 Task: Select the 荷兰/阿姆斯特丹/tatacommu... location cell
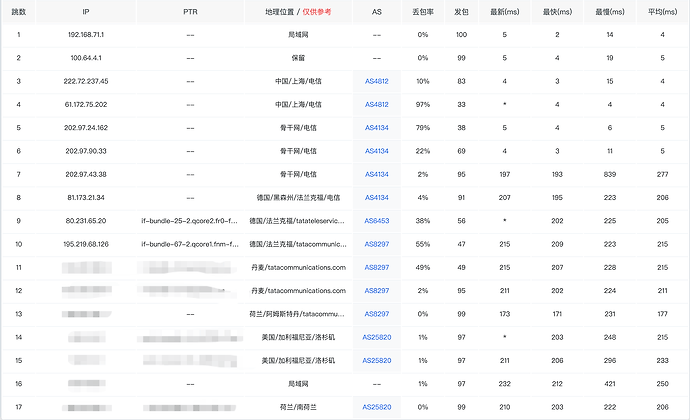coord(297,314)
